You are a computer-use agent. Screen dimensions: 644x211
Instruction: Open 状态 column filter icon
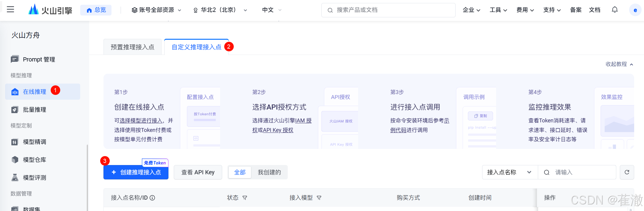[245, 198]
